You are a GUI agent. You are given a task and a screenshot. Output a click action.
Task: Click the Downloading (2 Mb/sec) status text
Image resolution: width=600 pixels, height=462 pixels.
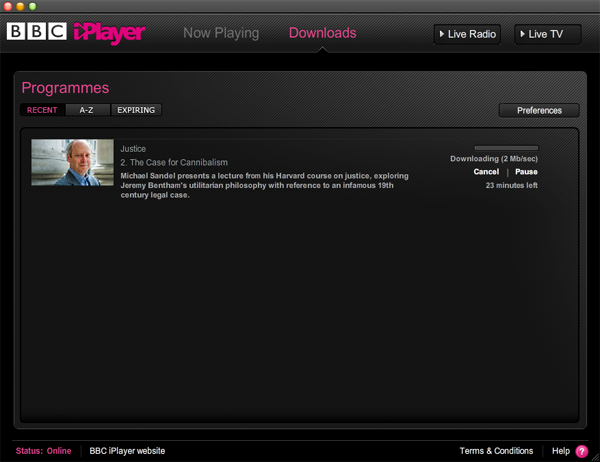point(494,159)
